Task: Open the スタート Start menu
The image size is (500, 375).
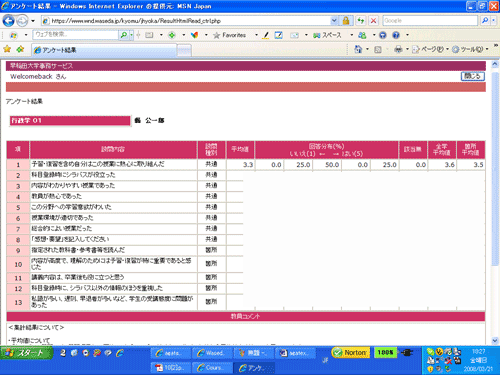Action: [x=26, y=353]
